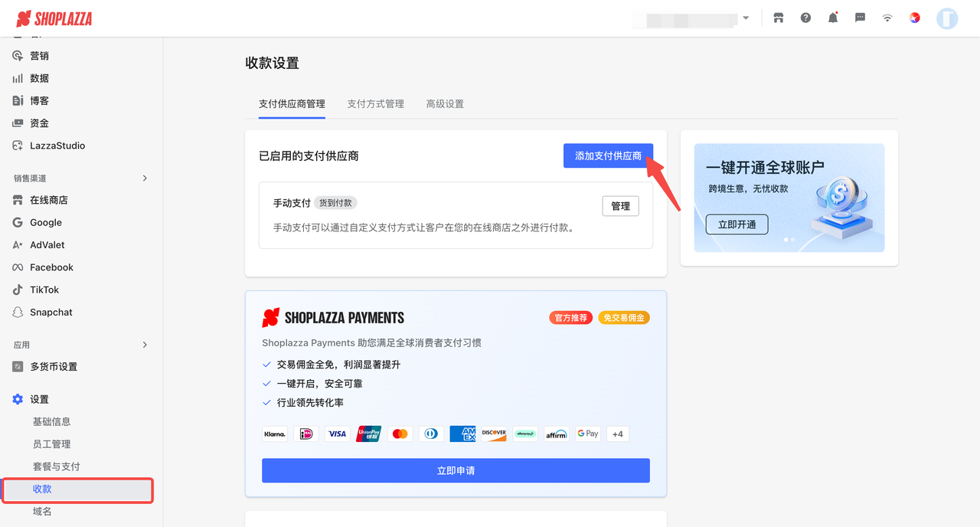
Task: Click the 货到付款 tag
Action: click(335, 203)
